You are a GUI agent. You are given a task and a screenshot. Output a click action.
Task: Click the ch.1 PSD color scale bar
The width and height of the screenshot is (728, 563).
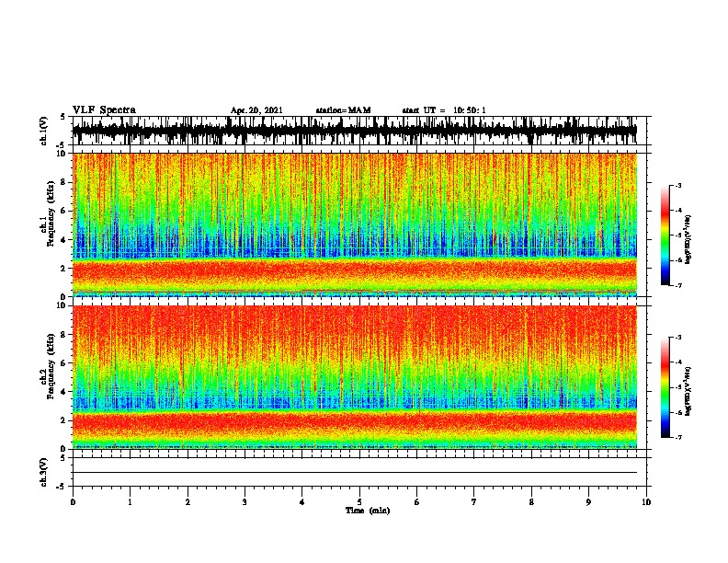[665, 236]
